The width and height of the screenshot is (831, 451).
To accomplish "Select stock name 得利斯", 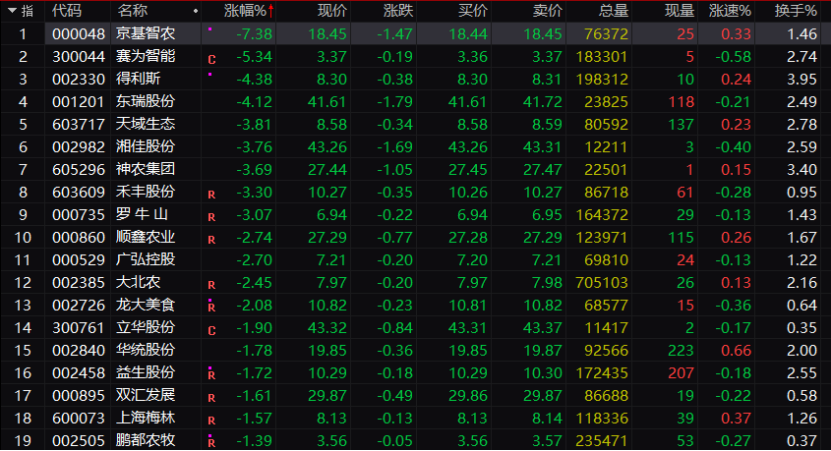I will pos(138,79).
